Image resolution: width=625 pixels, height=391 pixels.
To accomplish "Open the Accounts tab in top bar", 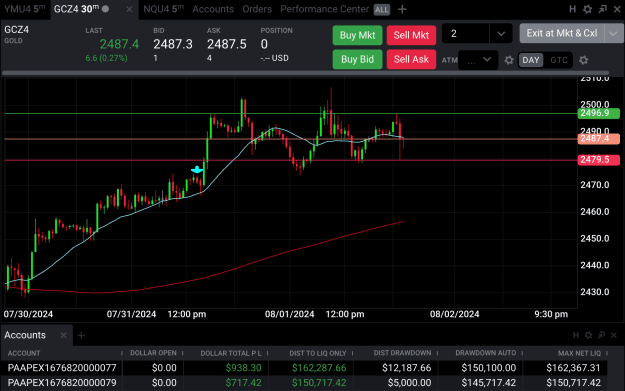I will [213, 9].
